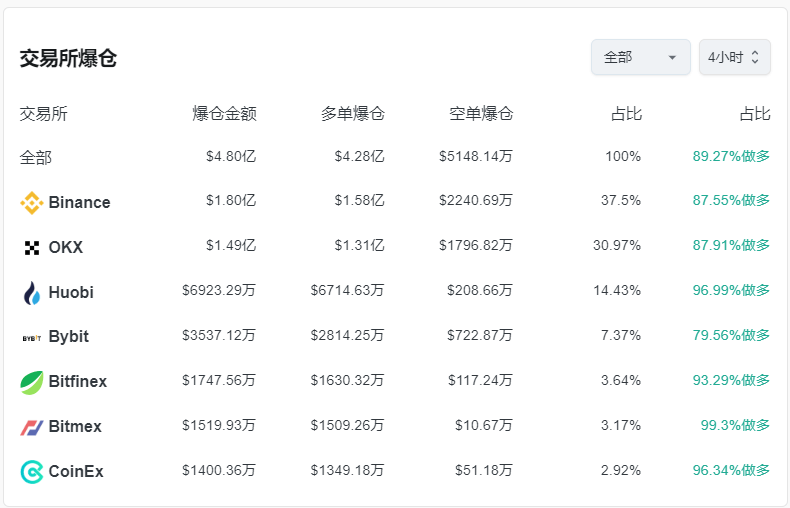Select the 全部 summary row label
790x508 pixels.
pyautogui.click(x=36, y=157)
